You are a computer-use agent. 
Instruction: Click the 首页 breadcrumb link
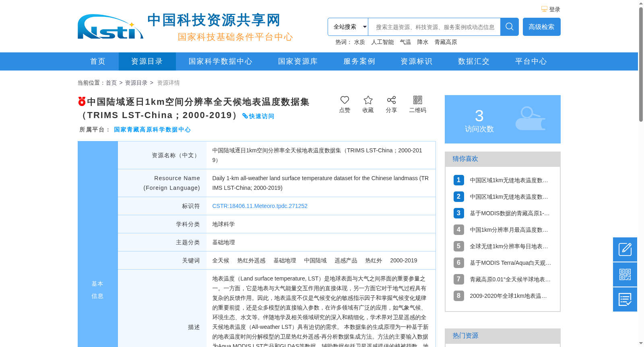[x=111, y=83]
